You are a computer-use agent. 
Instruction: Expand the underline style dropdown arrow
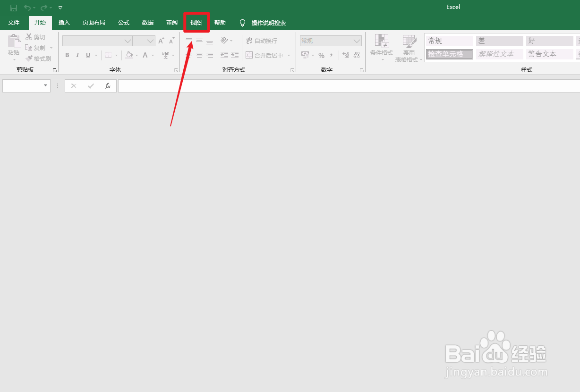click(x=96, y=56)
